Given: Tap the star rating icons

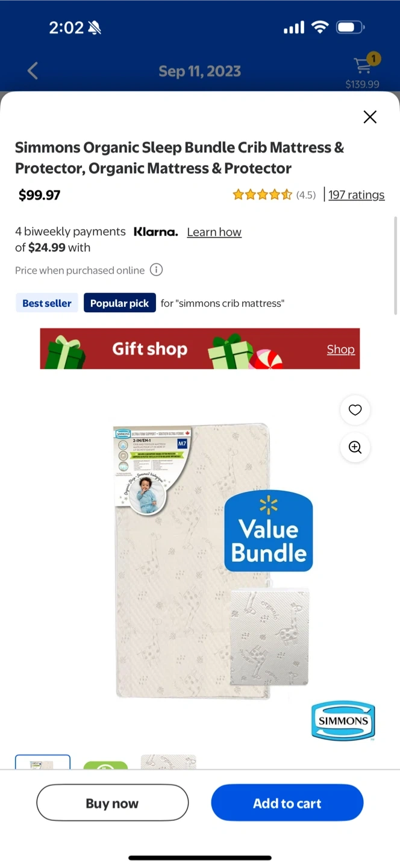Looking at the screenshot, I should pos(262,195).
